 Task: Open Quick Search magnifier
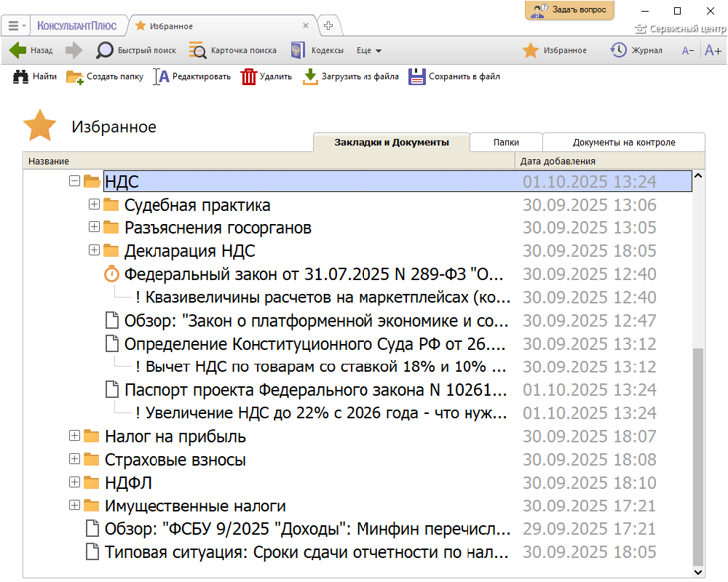106,50
